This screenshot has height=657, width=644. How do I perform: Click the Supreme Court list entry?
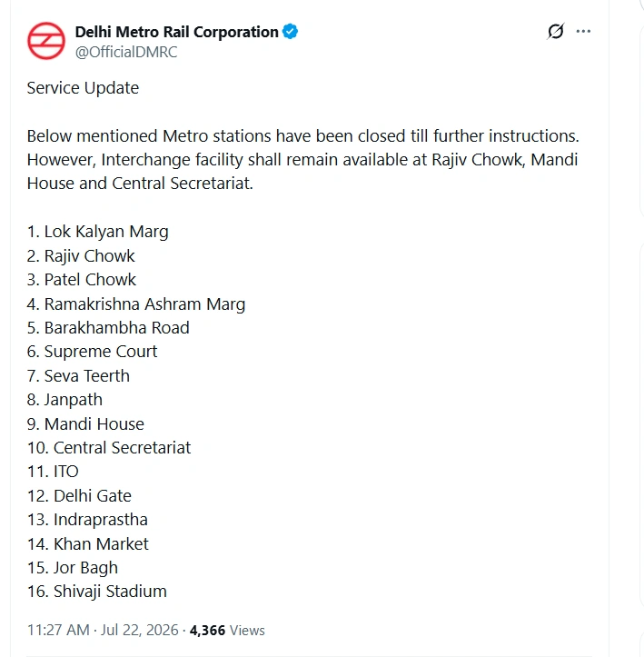tap(92, 352)
